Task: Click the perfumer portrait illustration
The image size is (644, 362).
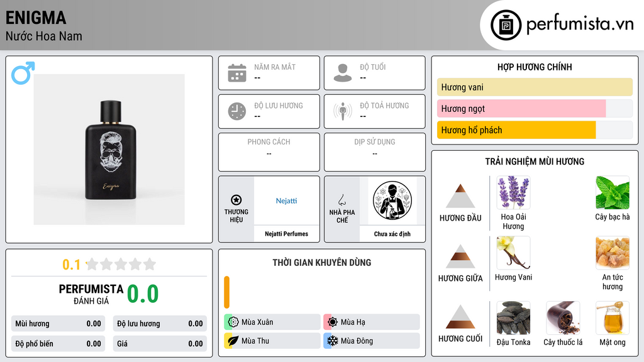Action: pos(392,200)
